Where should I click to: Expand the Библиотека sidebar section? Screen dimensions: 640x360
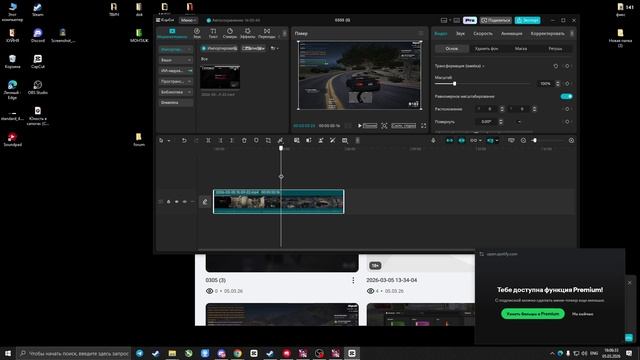(x=176, y=92)
